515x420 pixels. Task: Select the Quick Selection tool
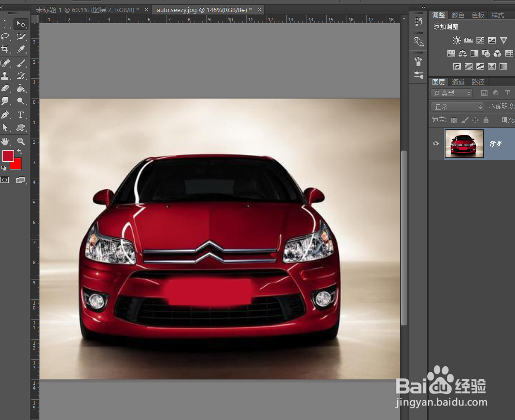pyautogui.click(x=21, y=37)
